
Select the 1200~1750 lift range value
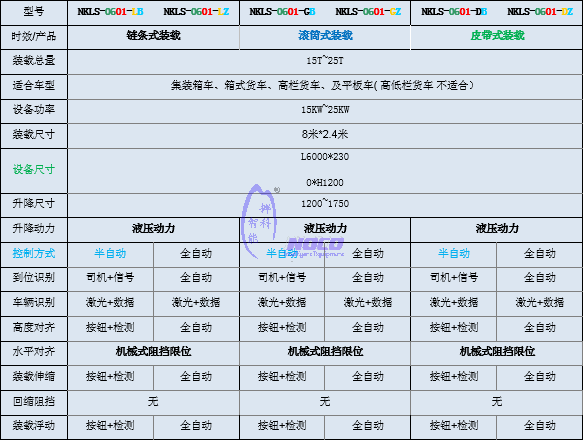(x=325, y=204)
